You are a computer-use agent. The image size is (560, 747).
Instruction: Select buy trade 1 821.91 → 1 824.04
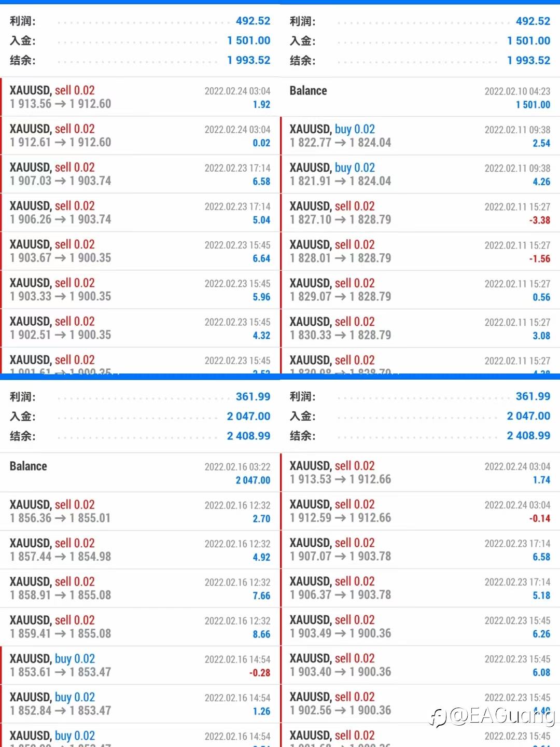click(x=420, y=174)
